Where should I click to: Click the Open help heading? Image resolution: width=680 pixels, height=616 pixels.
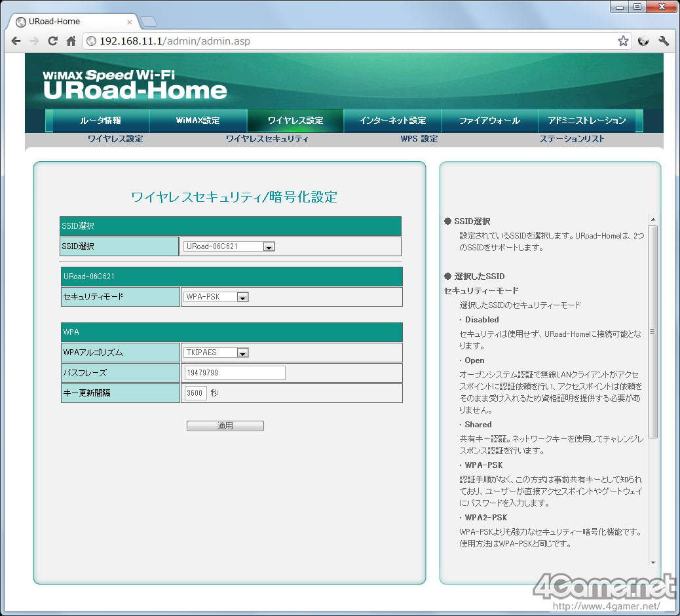pos(474,360)
